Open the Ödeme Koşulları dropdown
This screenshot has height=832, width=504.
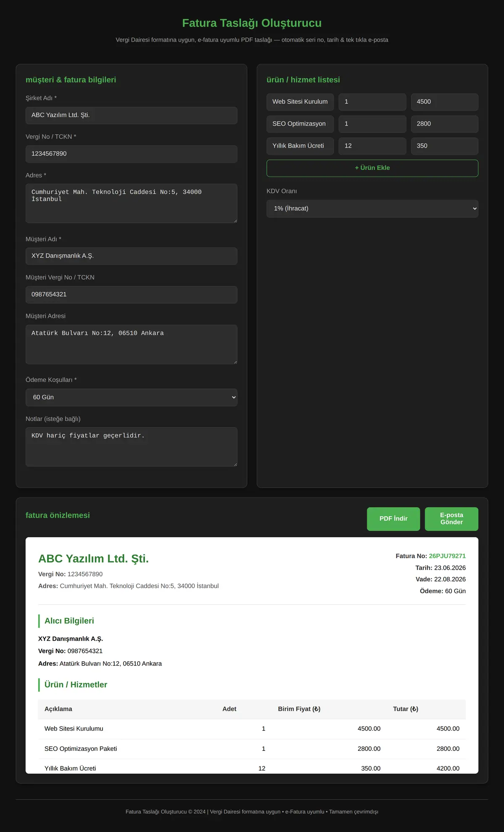pyautogui.click(x=131, y=397)
